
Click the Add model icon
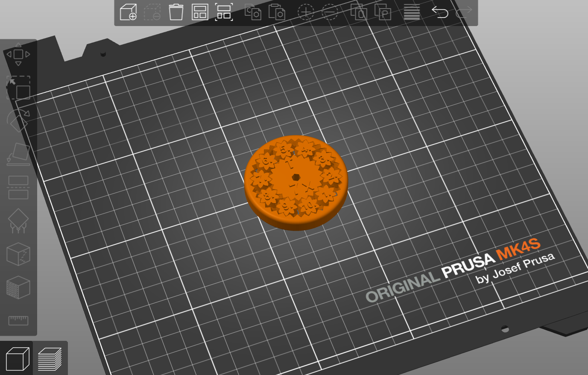128,12
